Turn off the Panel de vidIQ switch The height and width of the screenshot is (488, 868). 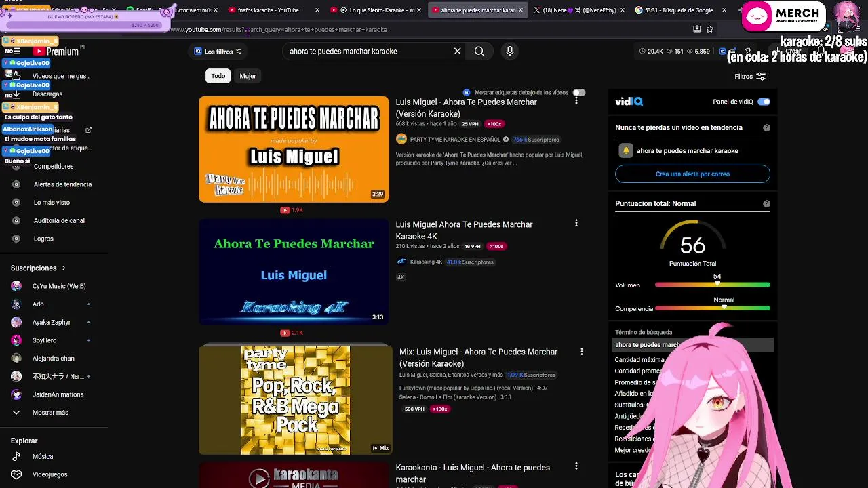[764, 102]
